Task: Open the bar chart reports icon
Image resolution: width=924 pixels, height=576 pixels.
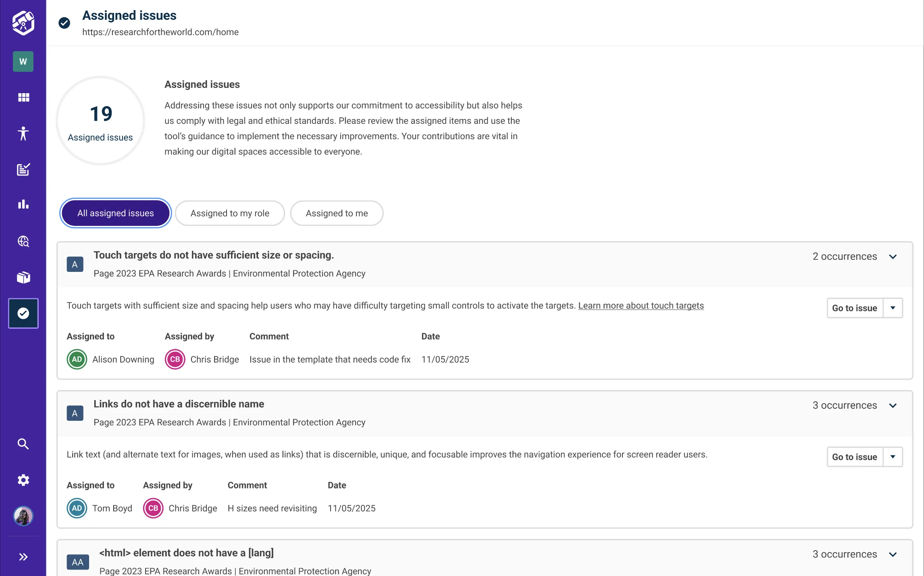Action: [23, 204]
